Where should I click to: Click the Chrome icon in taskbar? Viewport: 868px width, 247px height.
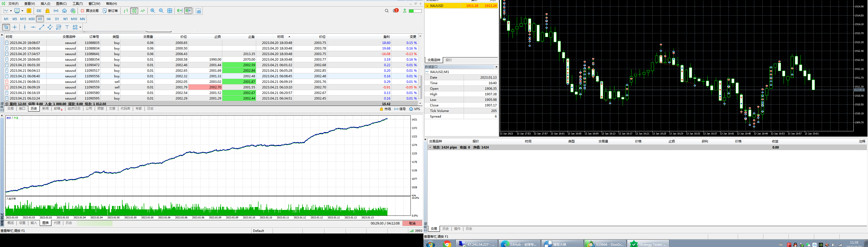tap(447, 244)
